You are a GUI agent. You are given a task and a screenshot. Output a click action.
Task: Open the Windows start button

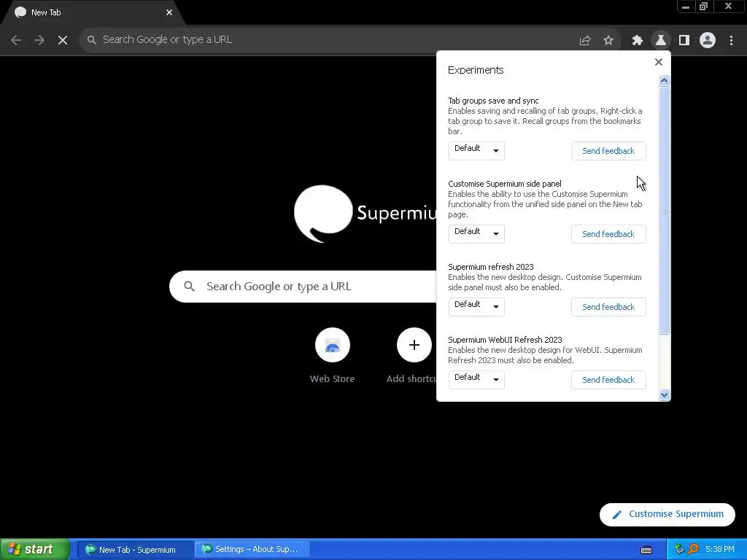click(x=35, y=549)
